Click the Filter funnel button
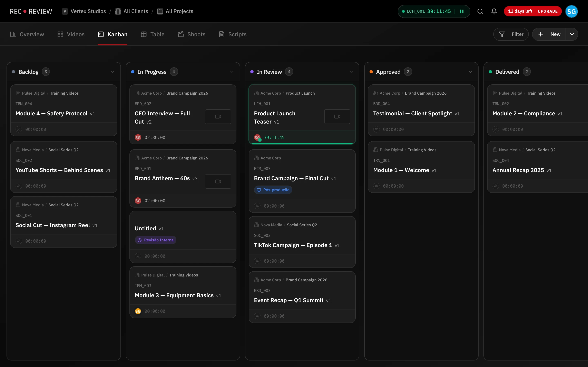This screenshot has width=588, height=367. 511,34
